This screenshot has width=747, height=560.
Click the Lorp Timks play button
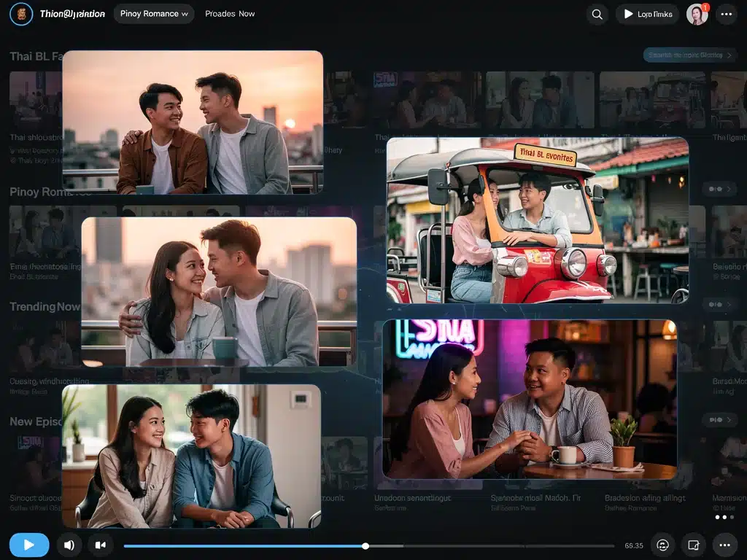[648, 15]
